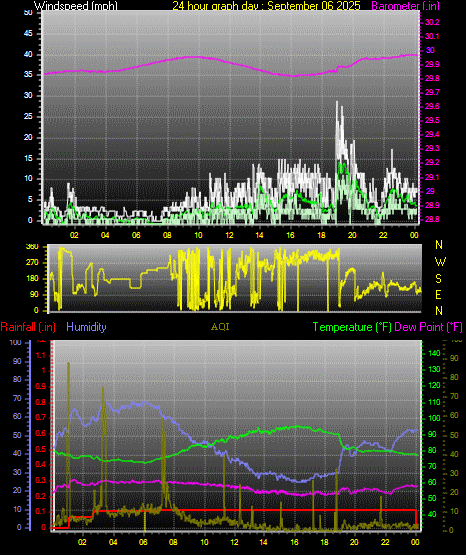
Task: Click the '0.5' rainfall axis value
Action: (41, 449)
